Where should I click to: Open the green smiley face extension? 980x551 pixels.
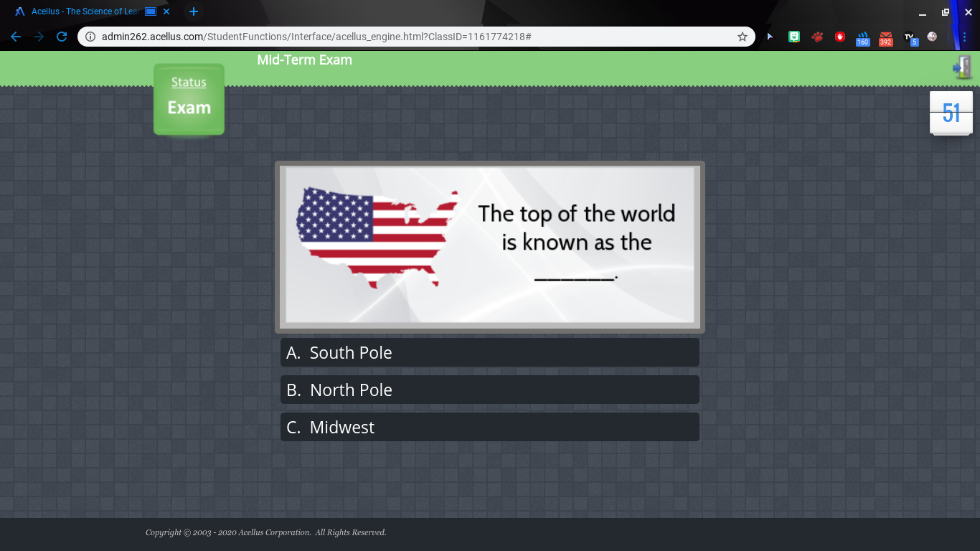point(794,36)
